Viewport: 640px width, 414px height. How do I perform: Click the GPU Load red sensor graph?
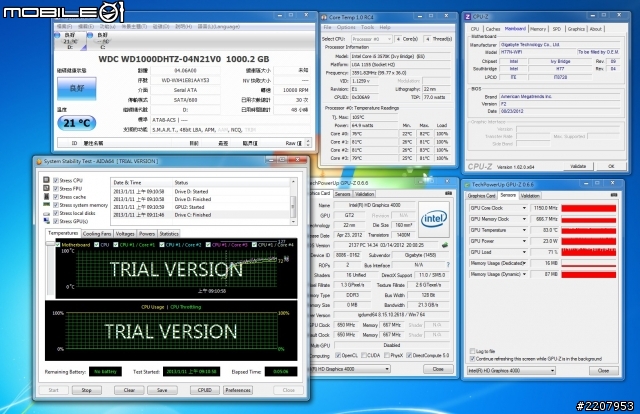point(589,252)
